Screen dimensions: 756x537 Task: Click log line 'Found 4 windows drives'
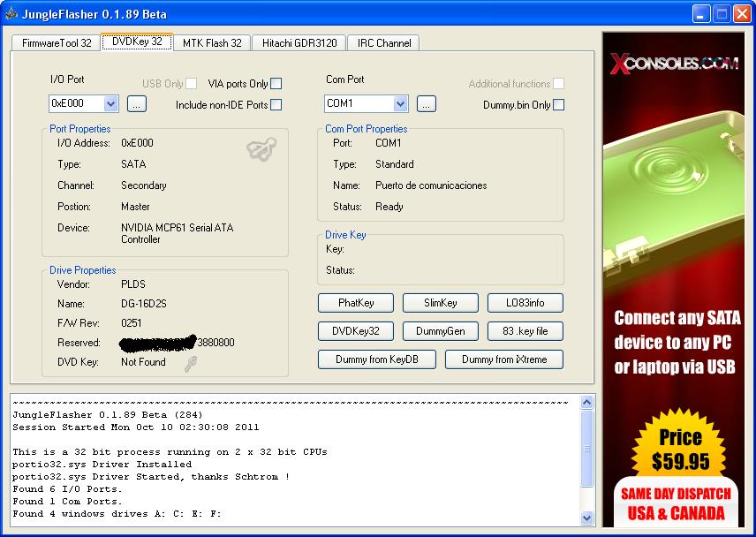tap(117, 514)
